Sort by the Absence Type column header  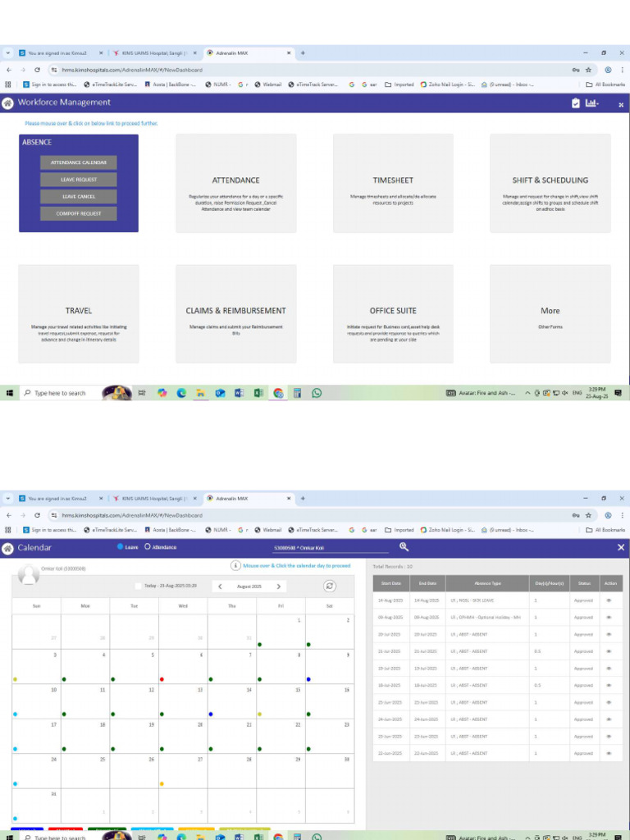pos(487,583)
